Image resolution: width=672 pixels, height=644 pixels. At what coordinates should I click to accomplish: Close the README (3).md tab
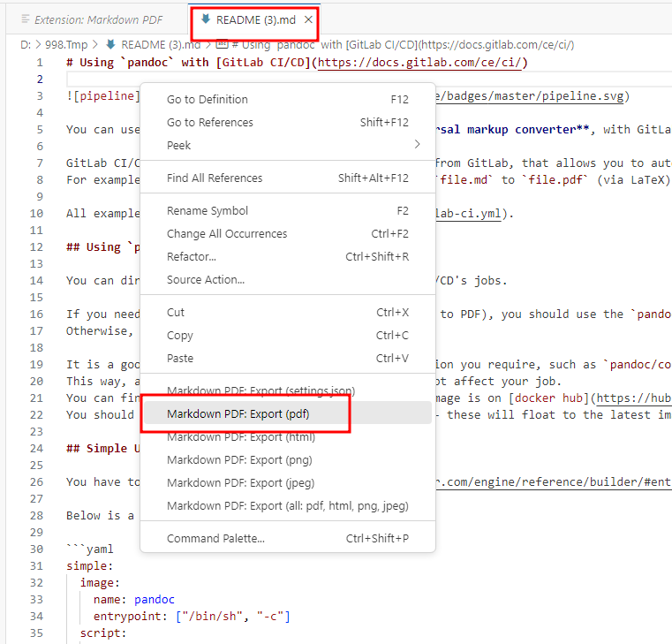click(308, 19)
